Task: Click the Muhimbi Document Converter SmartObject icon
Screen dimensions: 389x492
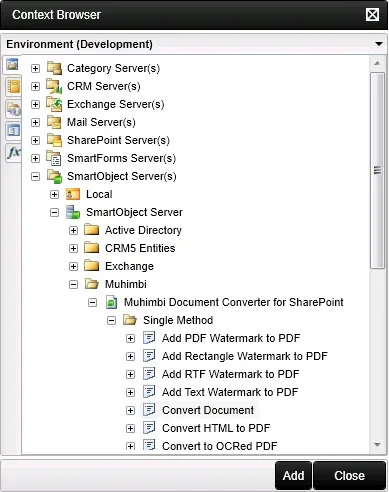Action: coord(111,302)
